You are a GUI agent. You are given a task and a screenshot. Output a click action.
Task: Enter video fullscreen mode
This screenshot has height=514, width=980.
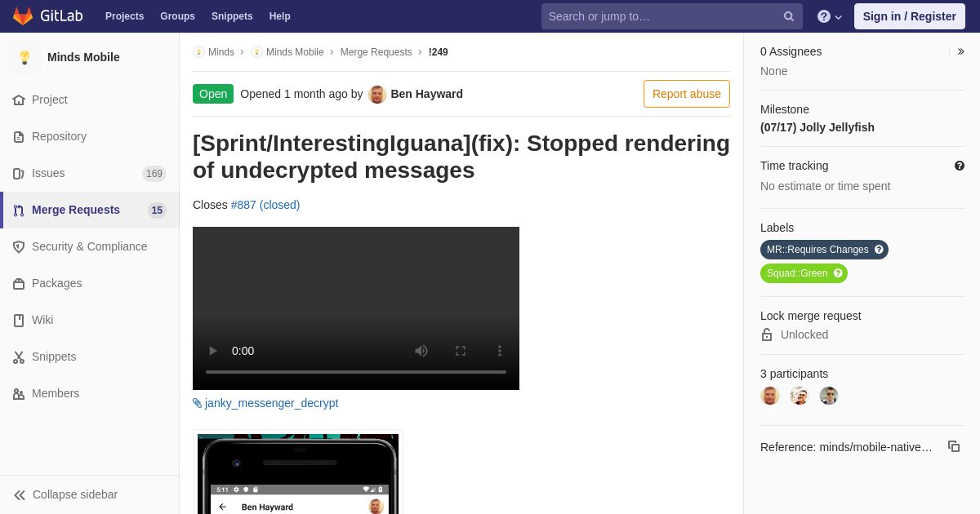tap(461, 351)
